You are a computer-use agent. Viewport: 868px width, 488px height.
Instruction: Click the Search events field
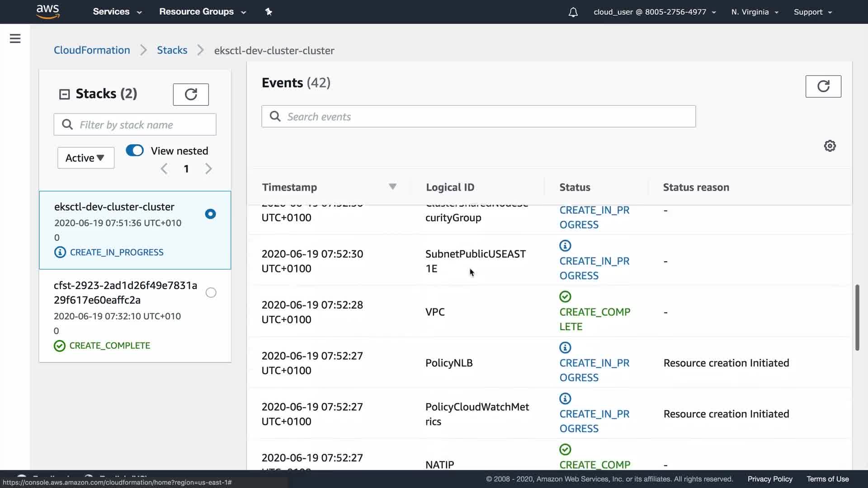pos(478,117)
